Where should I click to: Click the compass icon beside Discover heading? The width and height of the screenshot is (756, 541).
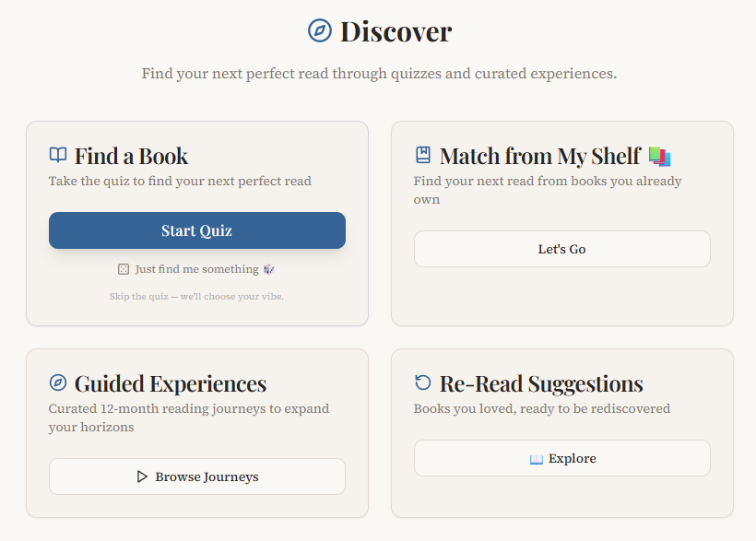coord(318,30)
